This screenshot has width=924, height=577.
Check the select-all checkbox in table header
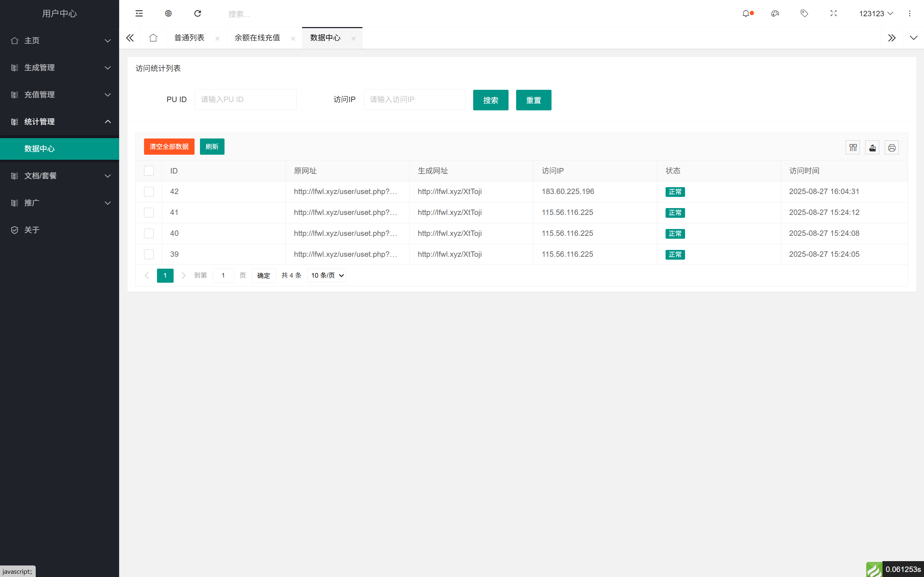pyautogui.click(x=149, y=171)
